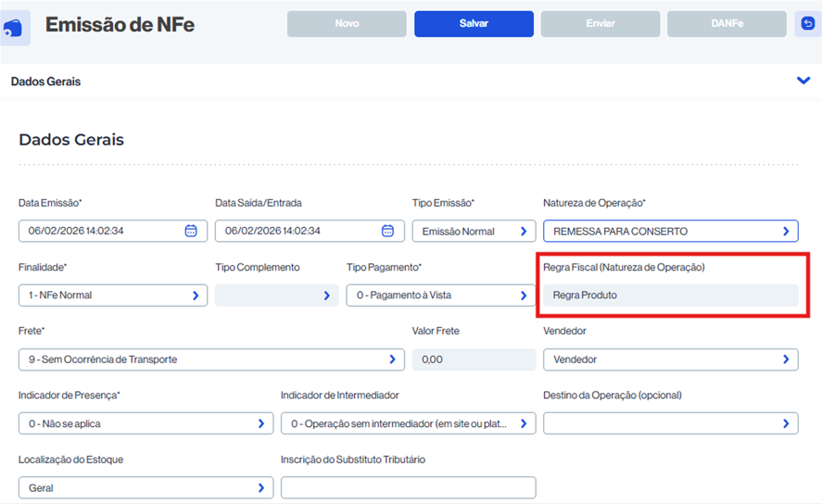Open the Data Saída/Entrada calendar icon

[x=387, y=231]
